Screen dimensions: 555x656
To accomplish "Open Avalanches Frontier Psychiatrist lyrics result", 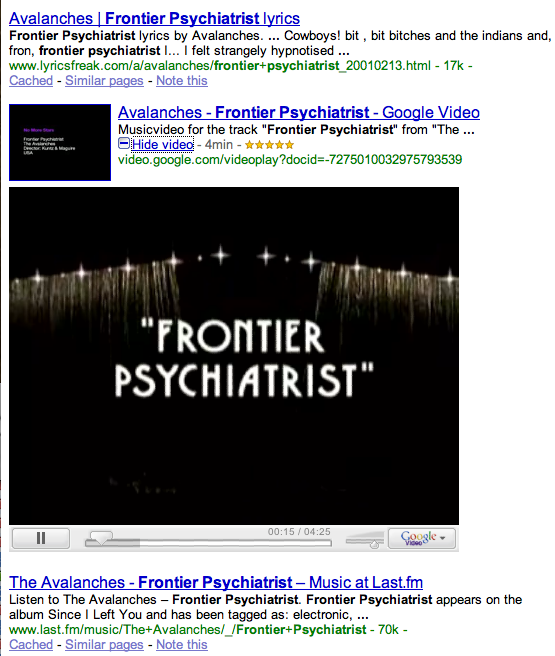I will click(x=154, y=18).
